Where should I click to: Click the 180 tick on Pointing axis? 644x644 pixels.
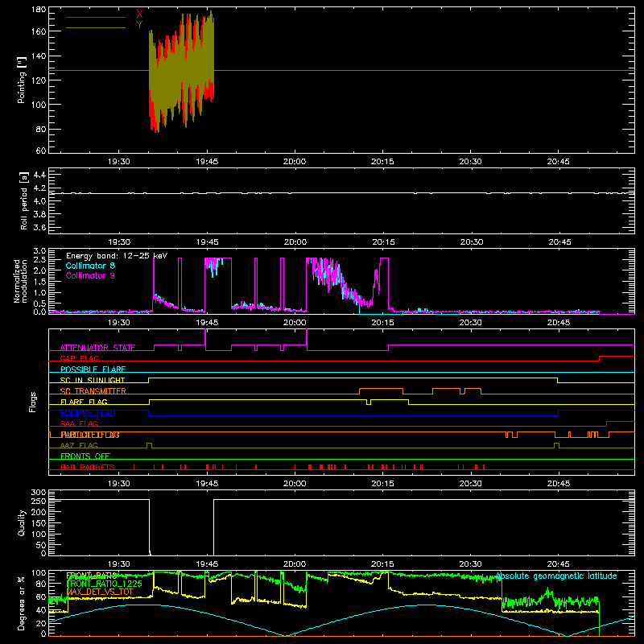[39, 10]
